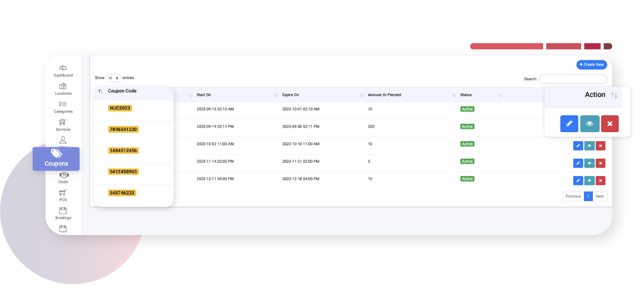View coupon 548746233 using its eye button

pyautogui.click(x=589, y=181)
